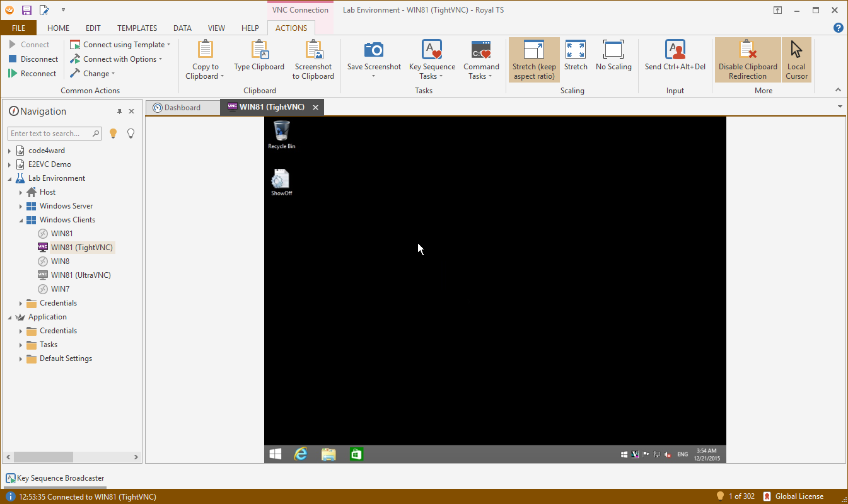Expand the Host tree node
The image size is (848, 504).
click(x=21, y=192)
